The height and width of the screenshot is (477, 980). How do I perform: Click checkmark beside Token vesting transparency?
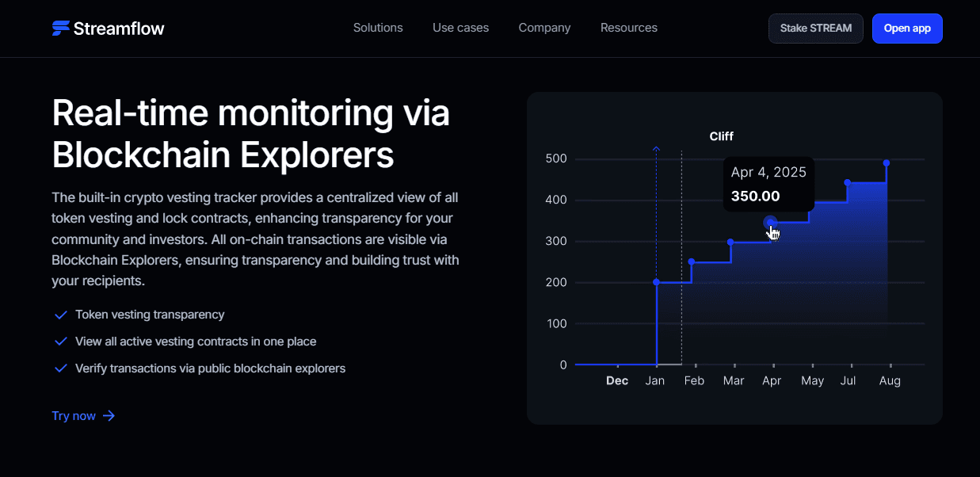click(x=60, y=315)
